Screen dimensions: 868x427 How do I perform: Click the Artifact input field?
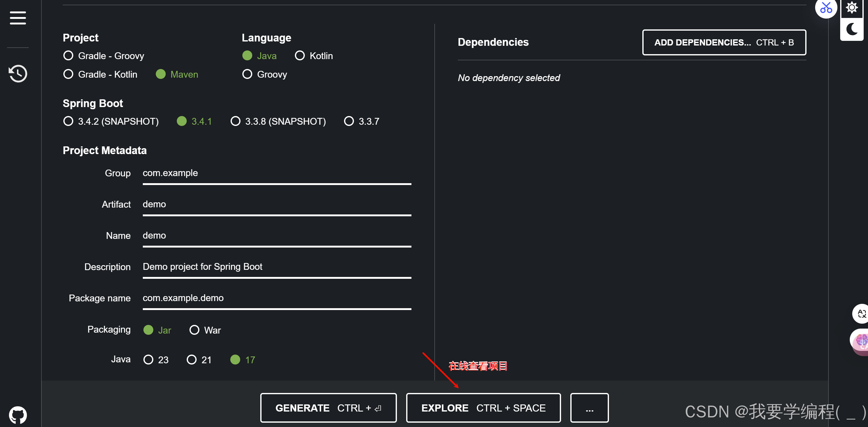click(x=277, y=205)
